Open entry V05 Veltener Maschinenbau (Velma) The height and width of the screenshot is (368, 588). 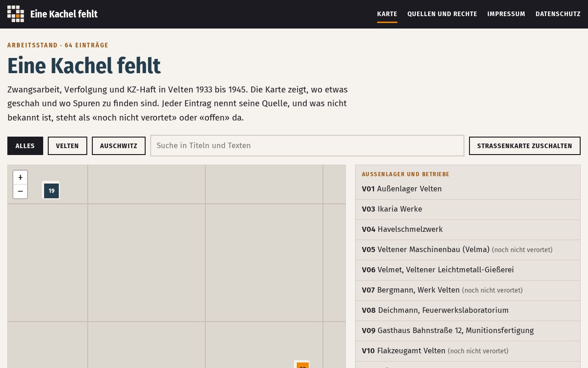click(468, 250)
